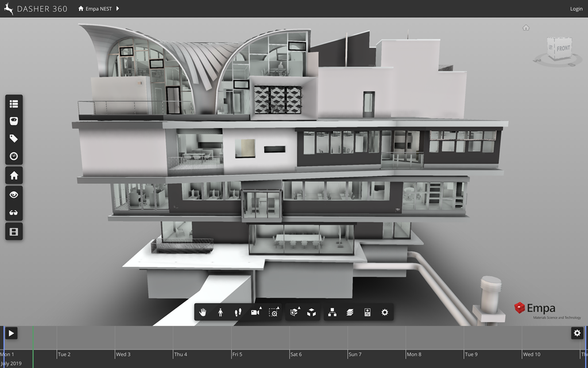
Task: Expand the Empa NEST breadcrumb arrow
Action: click(118, 9)
